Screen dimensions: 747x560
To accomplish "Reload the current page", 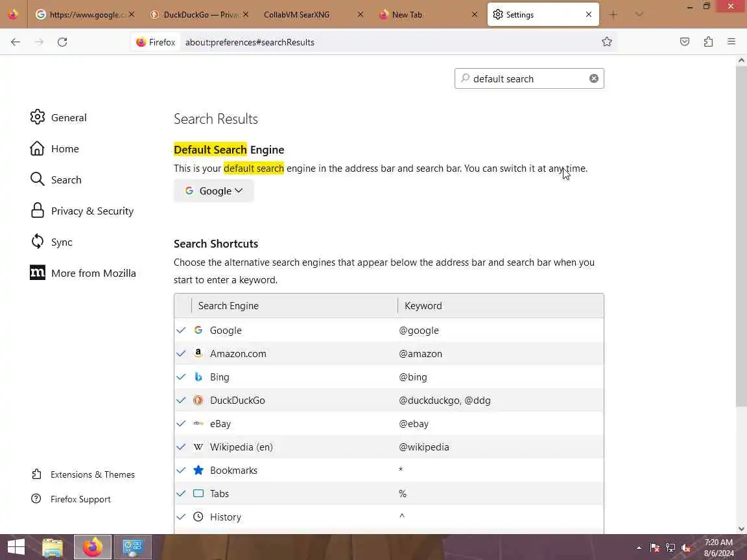I will pyautogui.click(x=62, y=42).
